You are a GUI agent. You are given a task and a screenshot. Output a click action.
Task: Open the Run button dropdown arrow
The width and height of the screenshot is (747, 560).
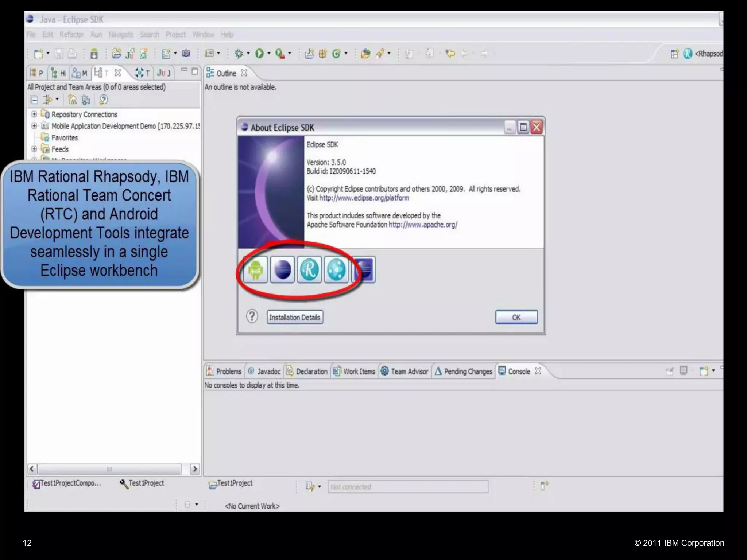(x=269, y=54)
